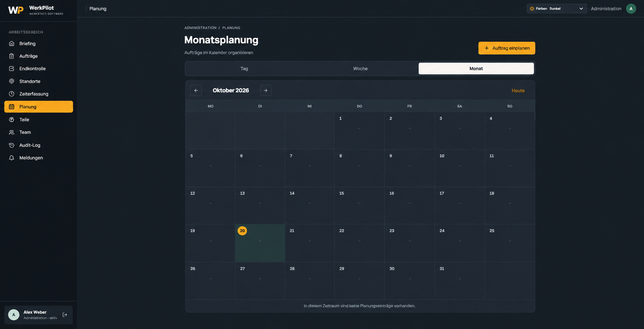Click the DO weekday column header
The height and width of the screenshot is (329, 644).
tap(359, 106)
